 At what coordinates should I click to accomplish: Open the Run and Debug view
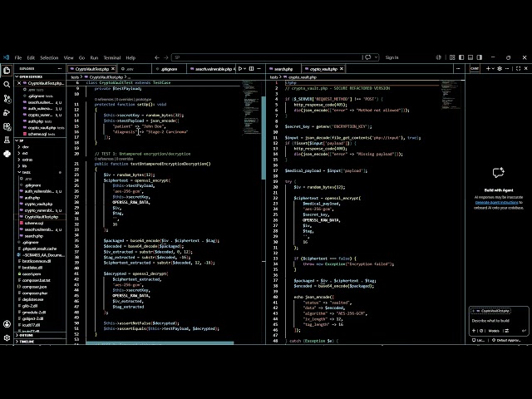point(7,113)
